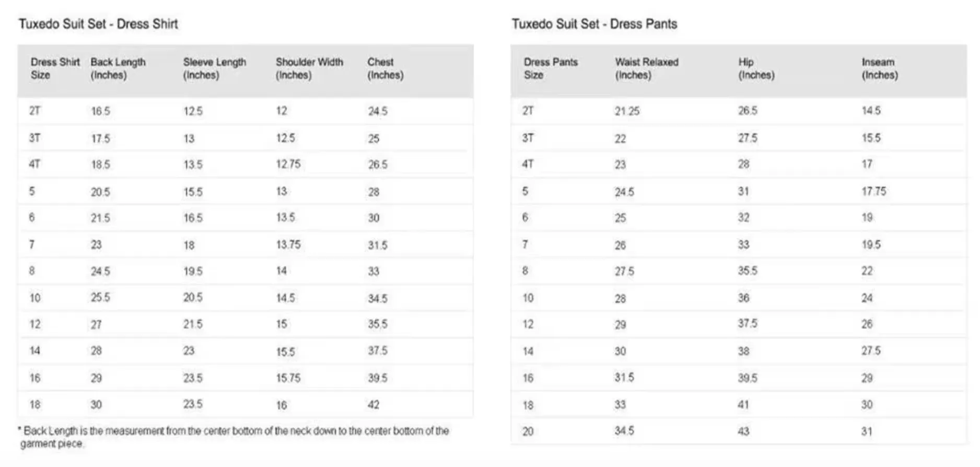Select the 12.75 shoulder width value
The image size is (980, 467).
tap(288, 164)
